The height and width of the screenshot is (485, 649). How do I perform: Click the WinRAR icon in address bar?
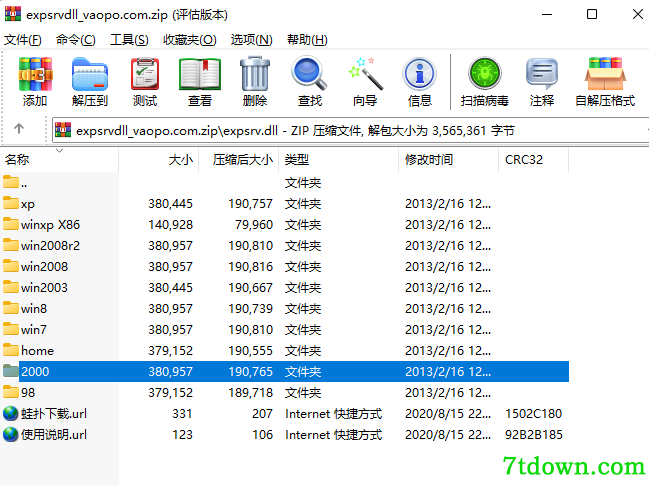(x=63, y=130)
